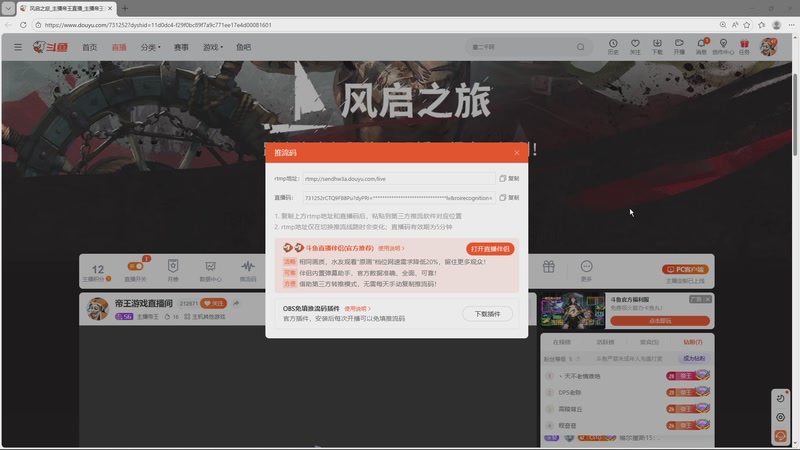This screenshot has width=800, height=450.
Task: Open 创作中心 icon
Action: pos(723,46)
